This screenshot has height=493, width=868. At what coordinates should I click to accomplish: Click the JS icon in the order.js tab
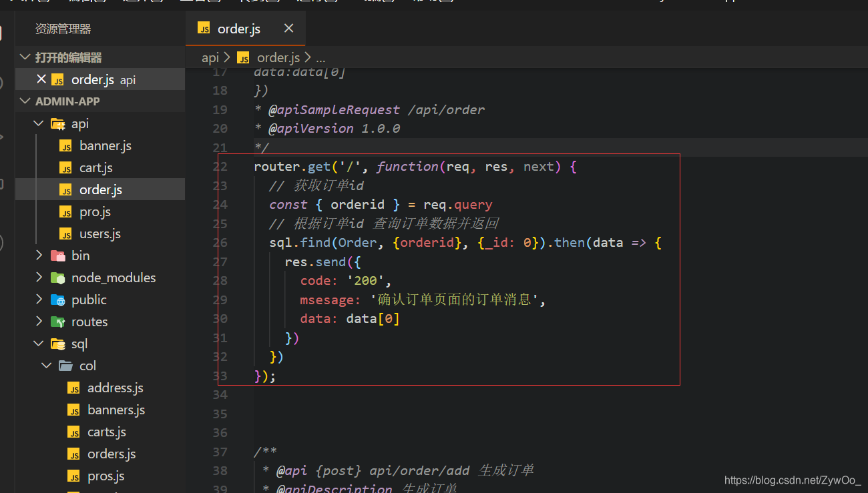point(204,29)
